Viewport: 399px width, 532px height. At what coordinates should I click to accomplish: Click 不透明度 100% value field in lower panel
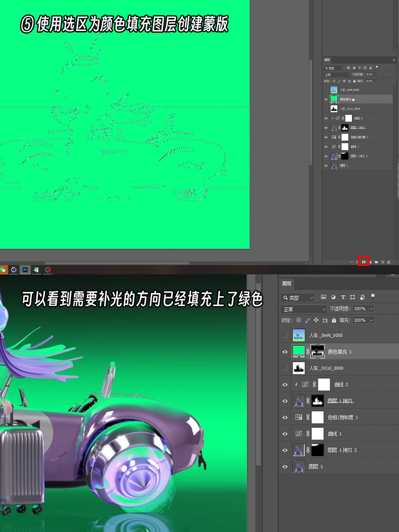click(x=360, y=309)
